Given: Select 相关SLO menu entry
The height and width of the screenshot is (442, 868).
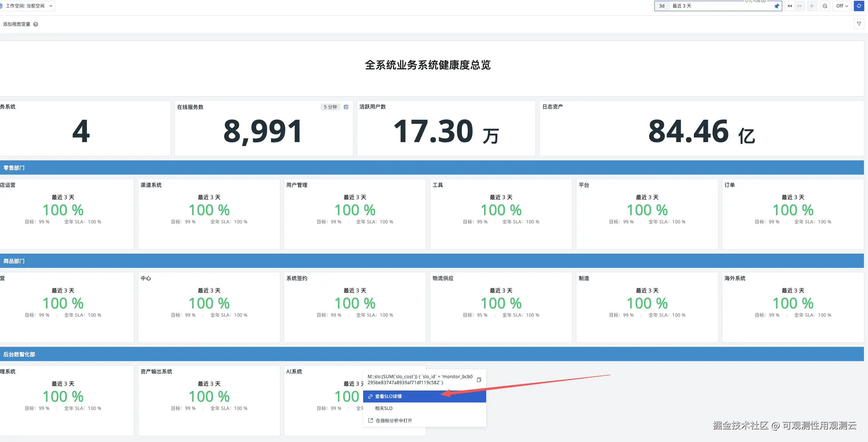Looking at the screenshot, I should pos(384,408).
